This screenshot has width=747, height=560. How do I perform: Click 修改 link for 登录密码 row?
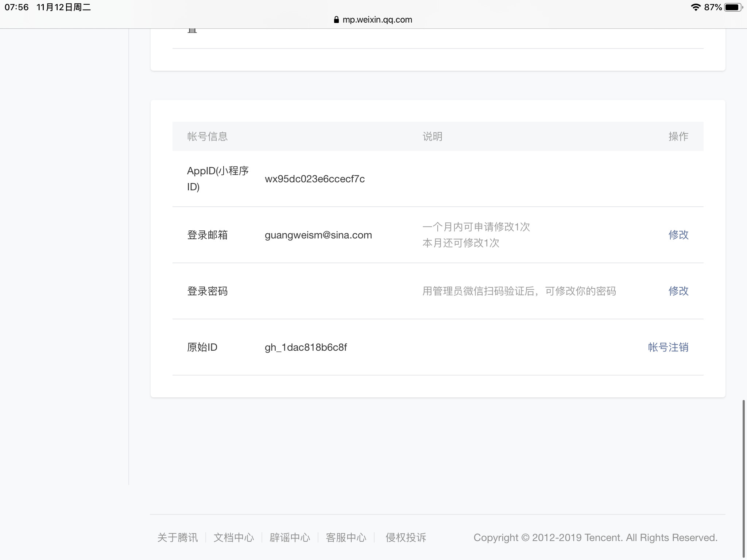tap(678, 291)
